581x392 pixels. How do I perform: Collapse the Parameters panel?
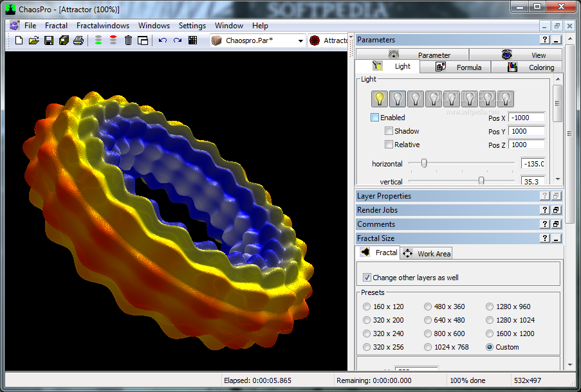(x=556, y=40)
